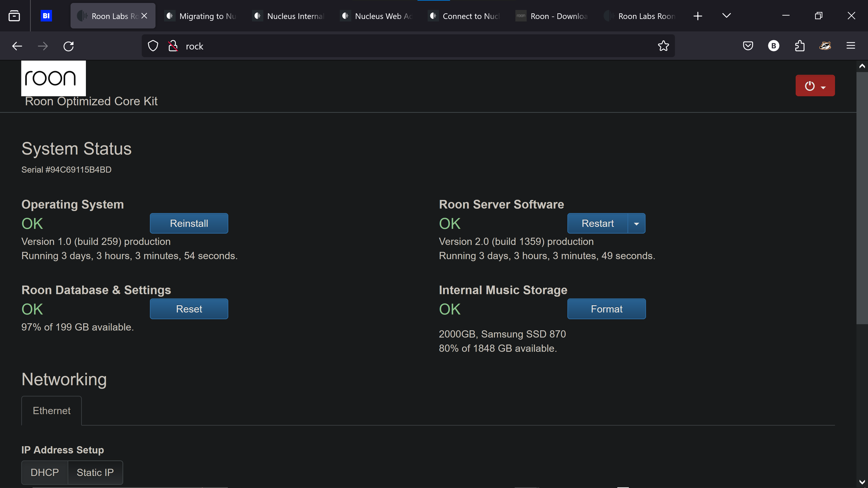Screen dimensions: 868x488
Task: Open the B extension icon
Action: (774, 46)
